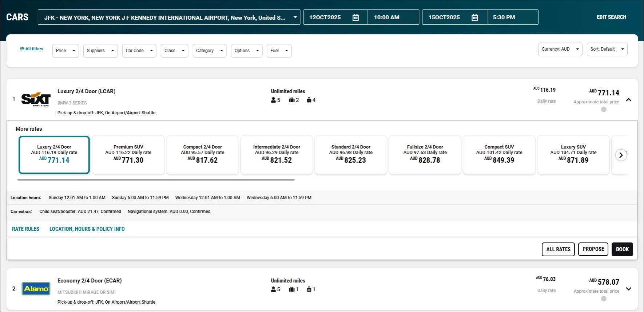Image resolution: width=644 pixels, height=312 pixels.
Task: Collapse the Sixt Luxury car details
Action: 628,100
